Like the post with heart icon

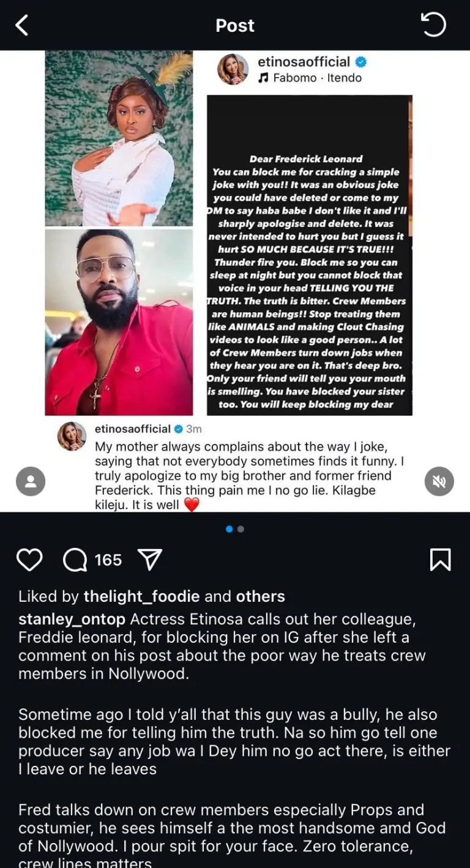click(x=29, y=559)
